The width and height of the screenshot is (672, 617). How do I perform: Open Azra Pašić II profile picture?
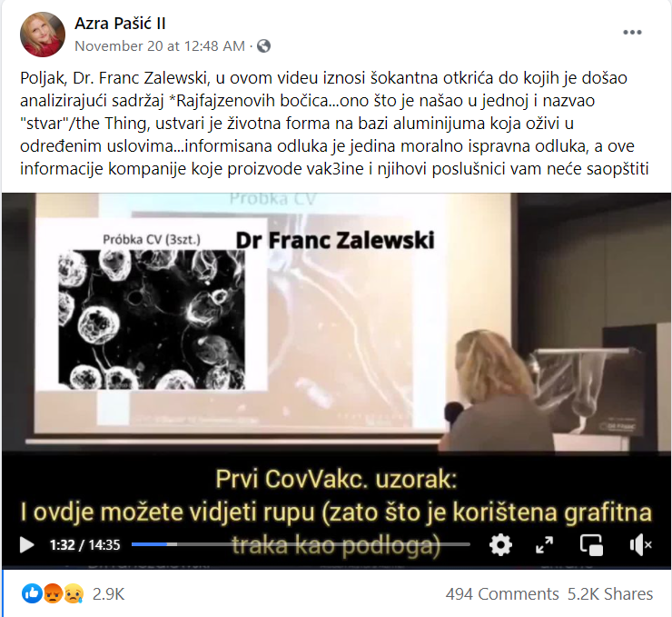tap(43, 35)
